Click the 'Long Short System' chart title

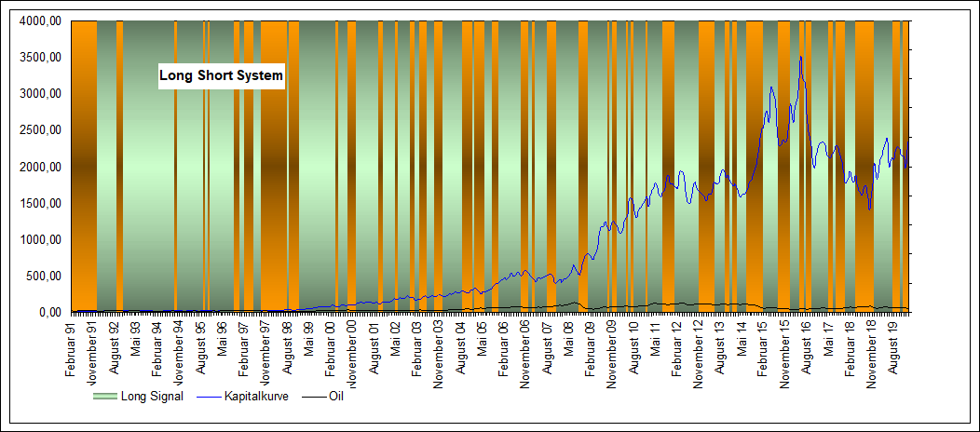point(222,76)
